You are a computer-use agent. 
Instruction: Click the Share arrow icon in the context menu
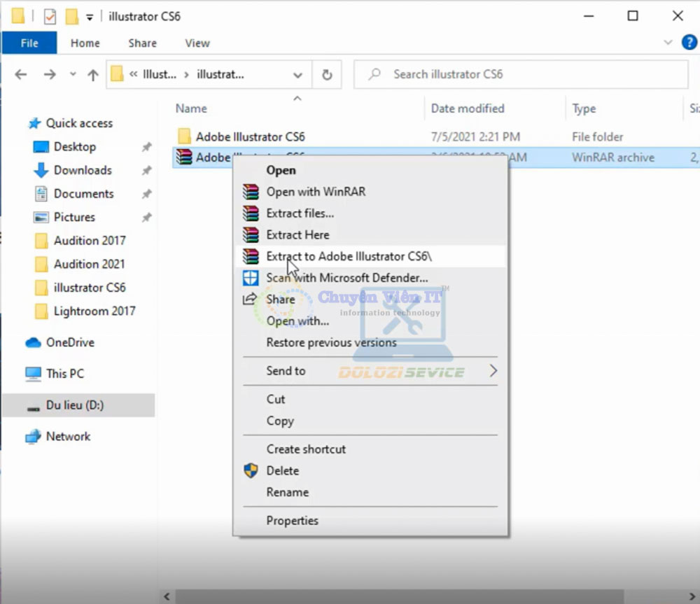[251, 299]
